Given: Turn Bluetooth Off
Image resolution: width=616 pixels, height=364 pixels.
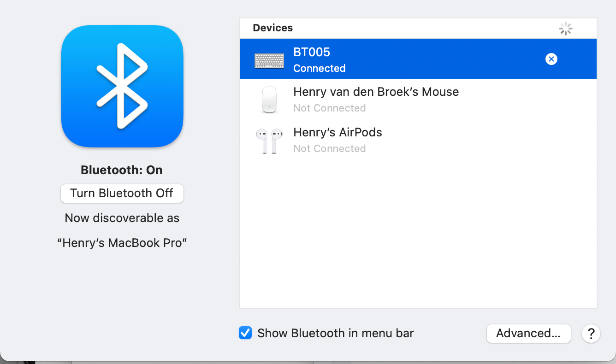Looking at the screenshot, I should pos(122,193).
